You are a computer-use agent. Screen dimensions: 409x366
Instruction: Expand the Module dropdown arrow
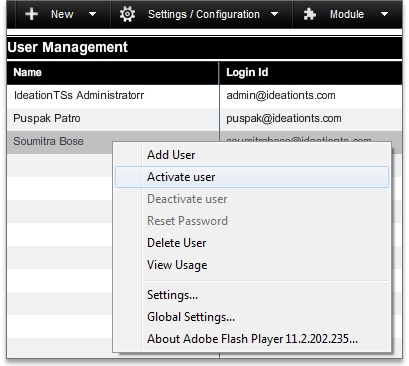pyautogui.click(x=384, y=14)
